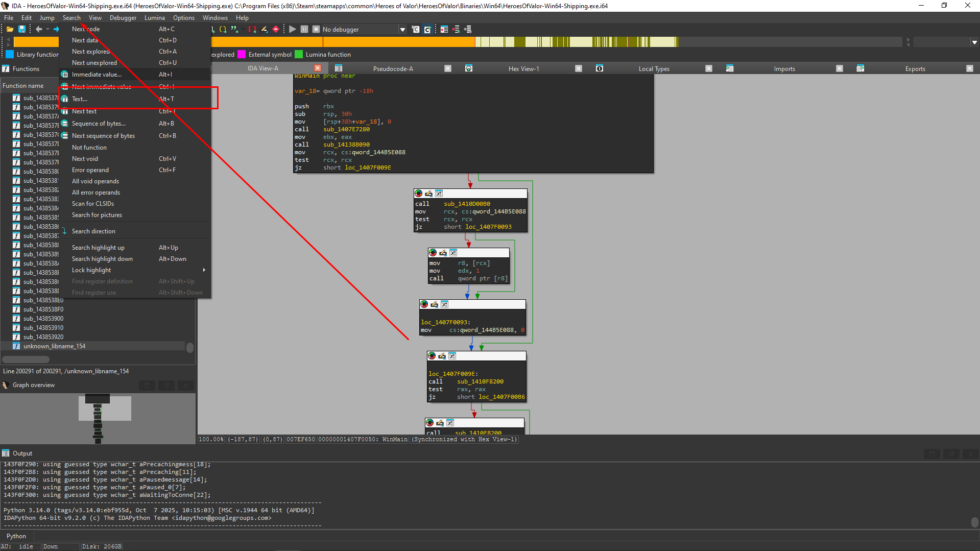Expand Lock highlight submenu

pos(204,270)
